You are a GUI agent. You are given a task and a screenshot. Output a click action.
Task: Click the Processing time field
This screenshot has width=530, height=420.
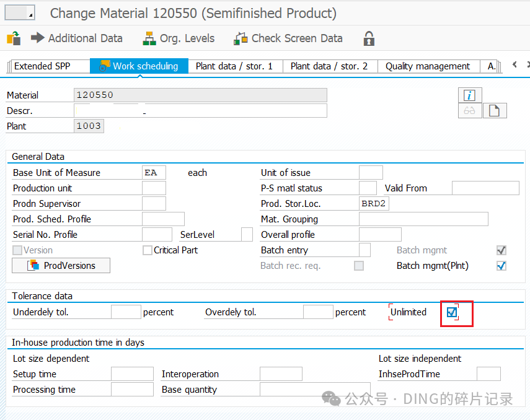point(132,389)
